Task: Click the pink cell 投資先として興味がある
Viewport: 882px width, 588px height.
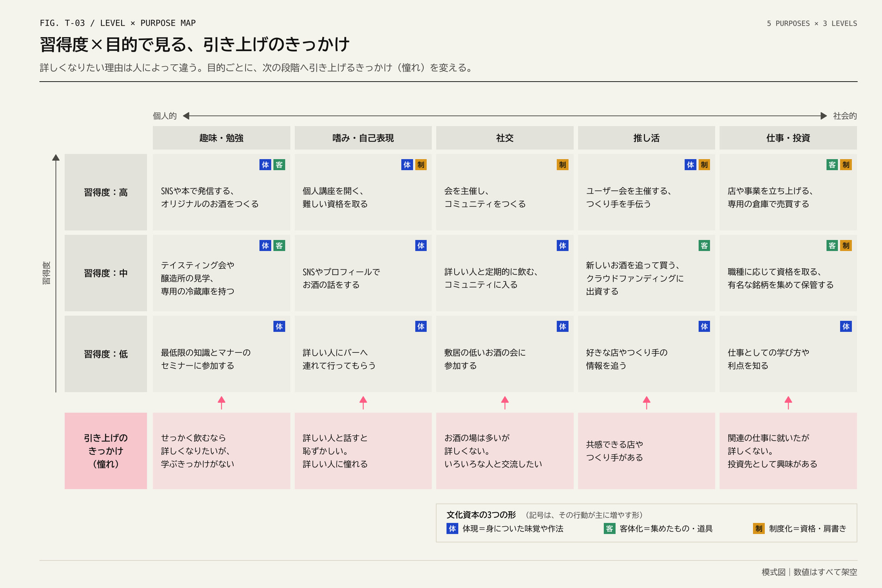Action: coord(788,451)
